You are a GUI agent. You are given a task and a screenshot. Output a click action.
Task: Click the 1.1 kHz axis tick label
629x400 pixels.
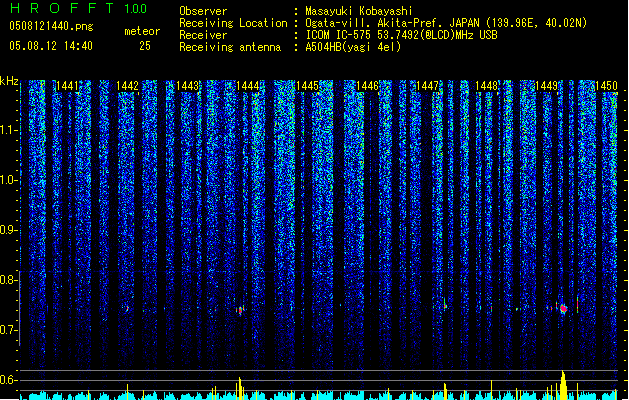pos(8,130)
